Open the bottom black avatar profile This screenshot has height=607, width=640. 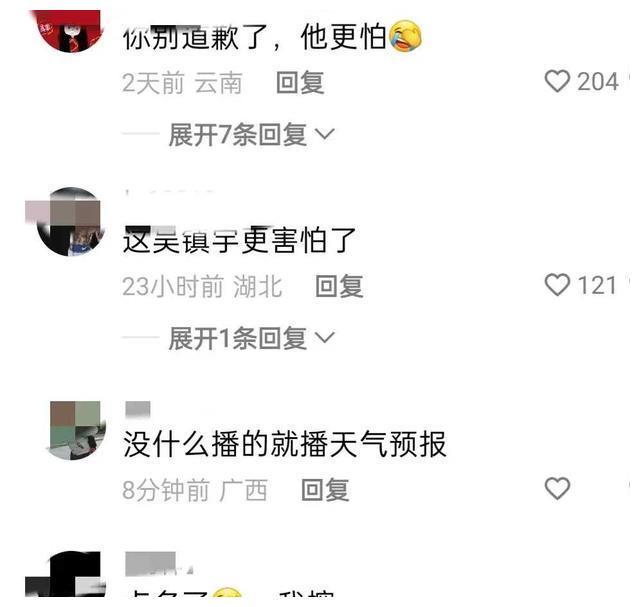[65, 574]
